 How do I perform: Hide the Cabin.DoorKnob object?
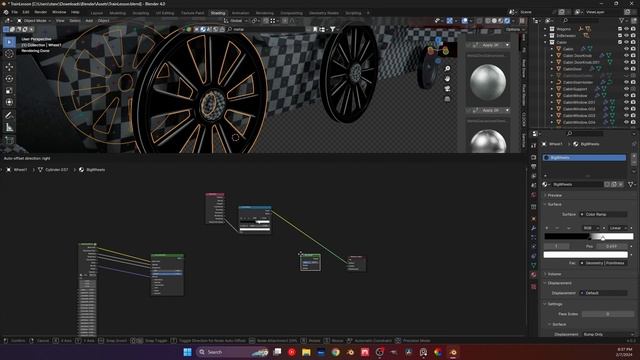(627, 56)
